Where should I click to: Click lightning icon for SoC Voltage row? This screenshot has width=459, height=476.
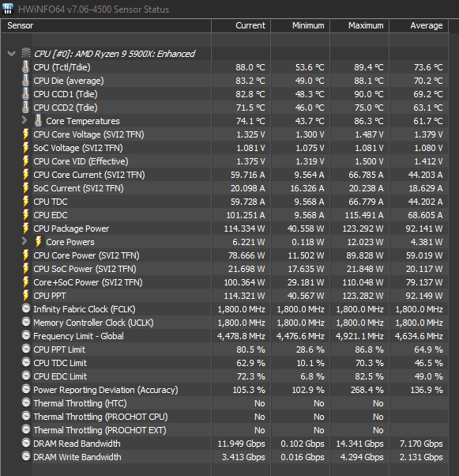click(26, 148)
